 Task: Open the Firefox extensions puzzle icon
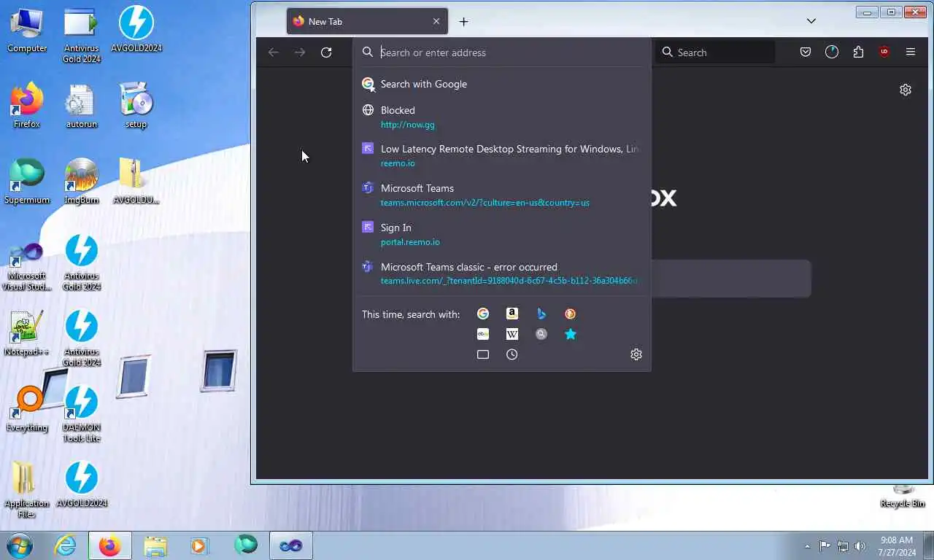[x=858, y=52]
